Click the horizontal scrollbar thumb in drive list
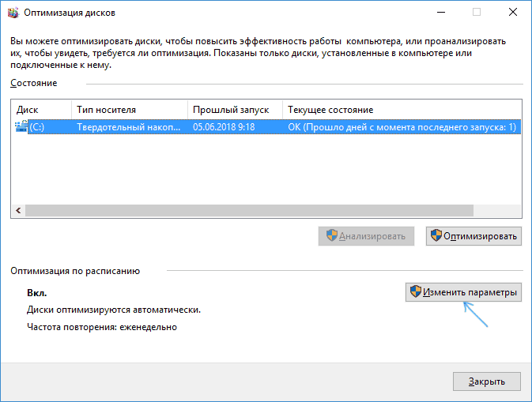 coord(249,211)
